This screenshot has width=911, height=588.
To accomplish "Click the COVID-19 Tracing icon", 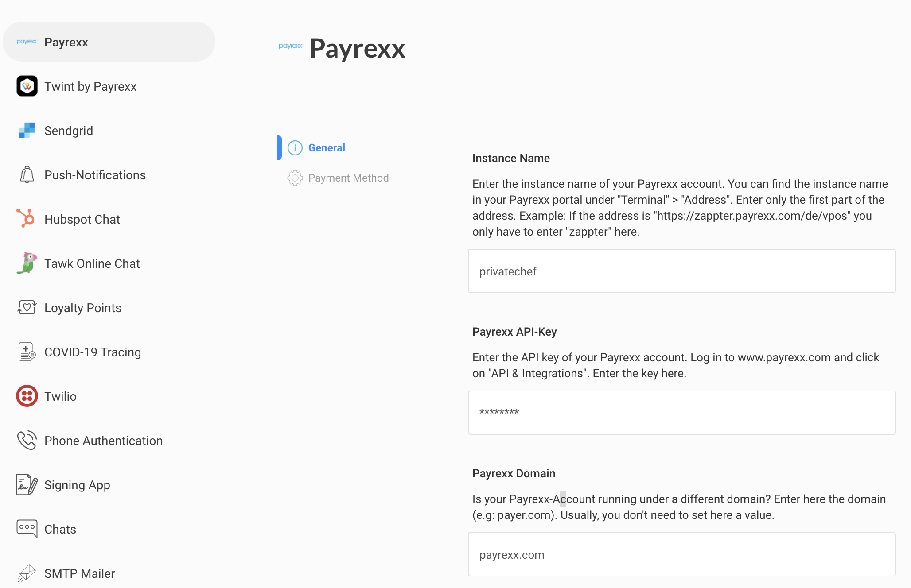I will pos(27,352).
